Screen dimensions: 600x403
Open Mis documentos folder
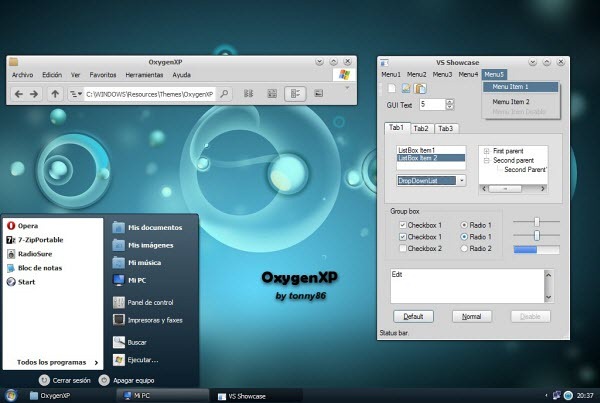(147, 227)
